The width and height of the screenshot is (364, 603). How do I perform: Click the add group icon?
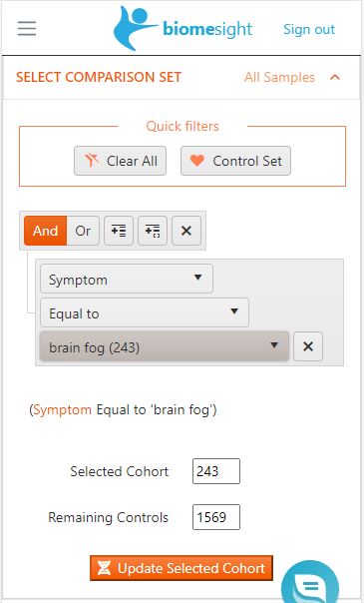pos(153,231)
